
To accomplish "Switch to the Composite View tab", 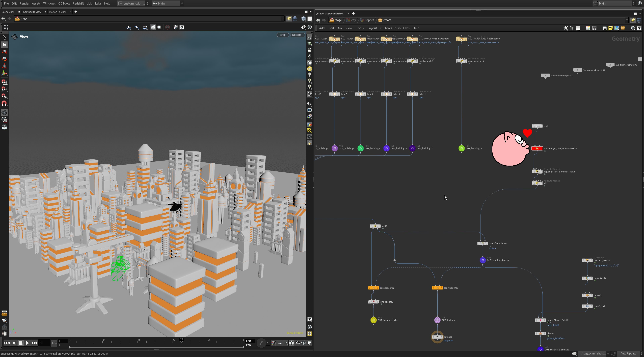I will [x=32, y=12].
